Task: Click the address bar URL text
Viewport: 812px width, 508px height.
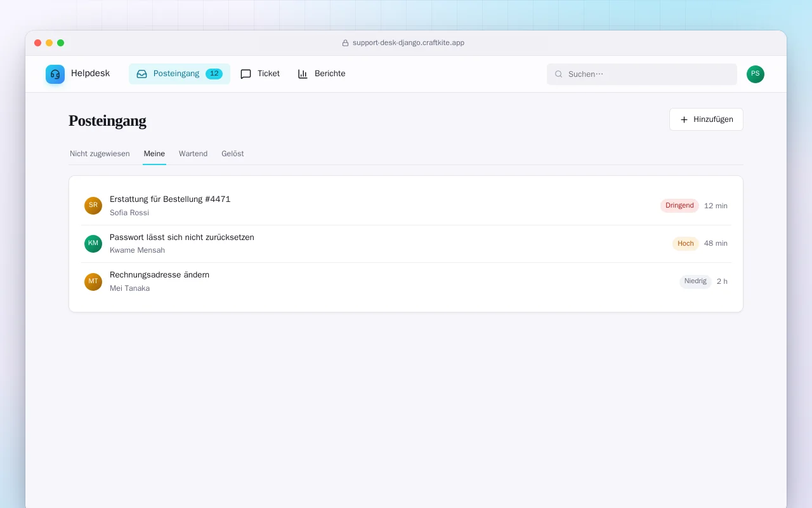Action: [409, 43]
